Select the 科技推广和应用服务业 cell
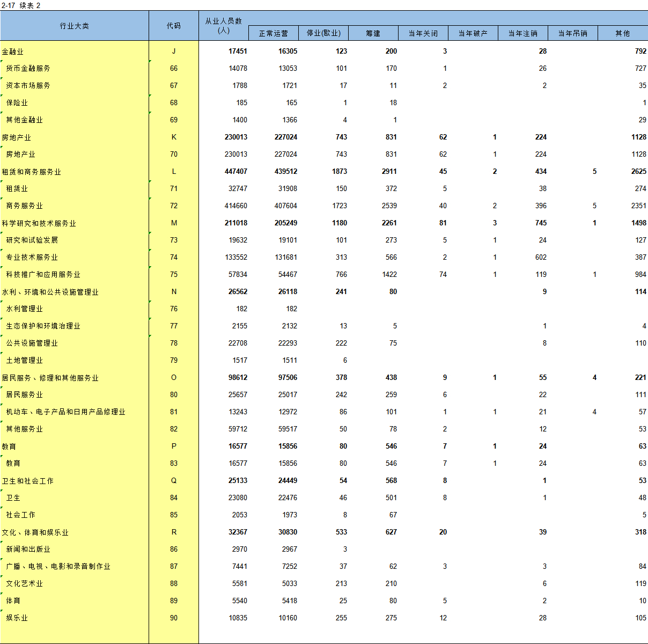 pyautogui.click(x=75, y=275)
